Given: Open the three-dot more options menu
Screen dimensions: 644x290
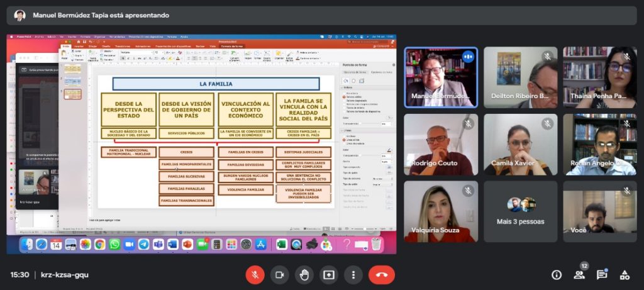Looking at the screenshot, I should [353, 275].
